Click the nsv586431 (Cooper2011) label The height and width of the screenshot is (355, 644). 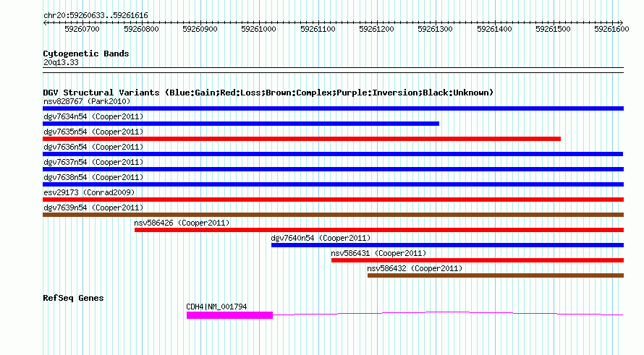point(378,253)
